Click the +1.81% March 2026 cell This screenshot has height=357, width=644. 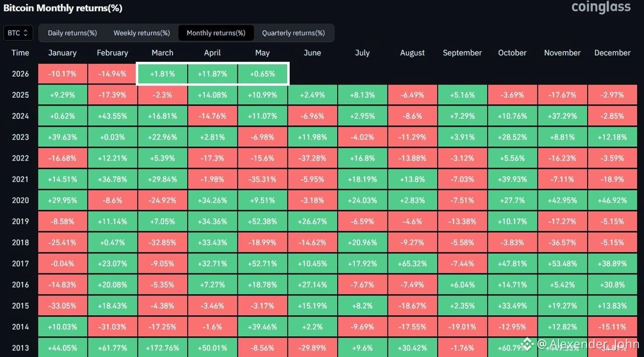click(163, 74)
